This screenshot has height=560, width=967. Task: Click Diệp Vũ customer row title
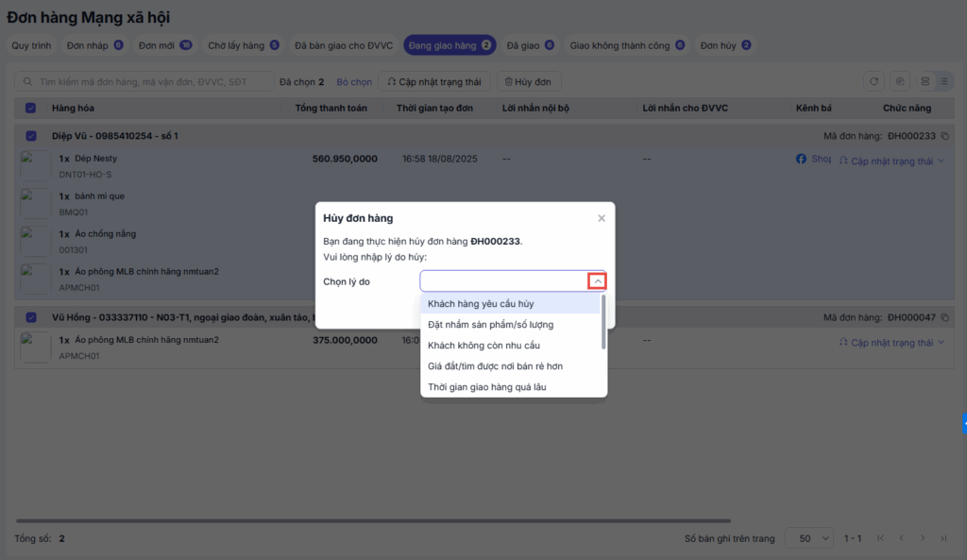click(114, 136)
